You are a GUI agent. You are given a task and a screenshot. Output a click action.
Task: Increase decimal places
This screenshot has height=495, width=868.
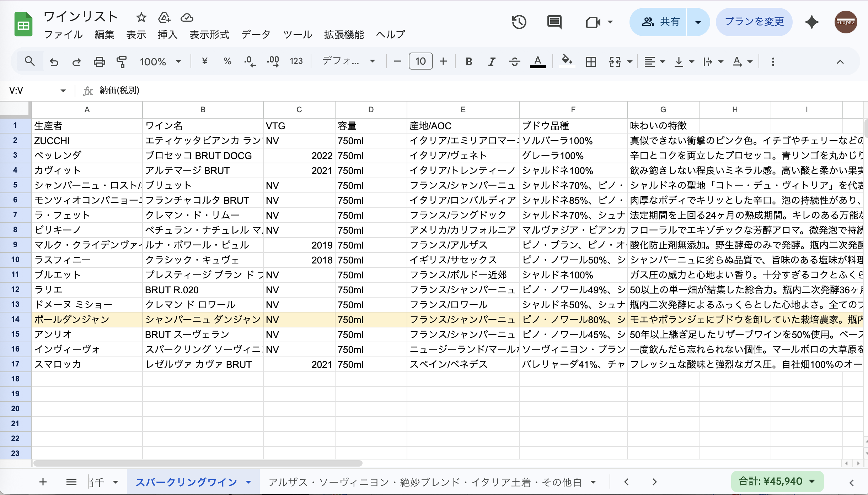click(x=273, y=61)
